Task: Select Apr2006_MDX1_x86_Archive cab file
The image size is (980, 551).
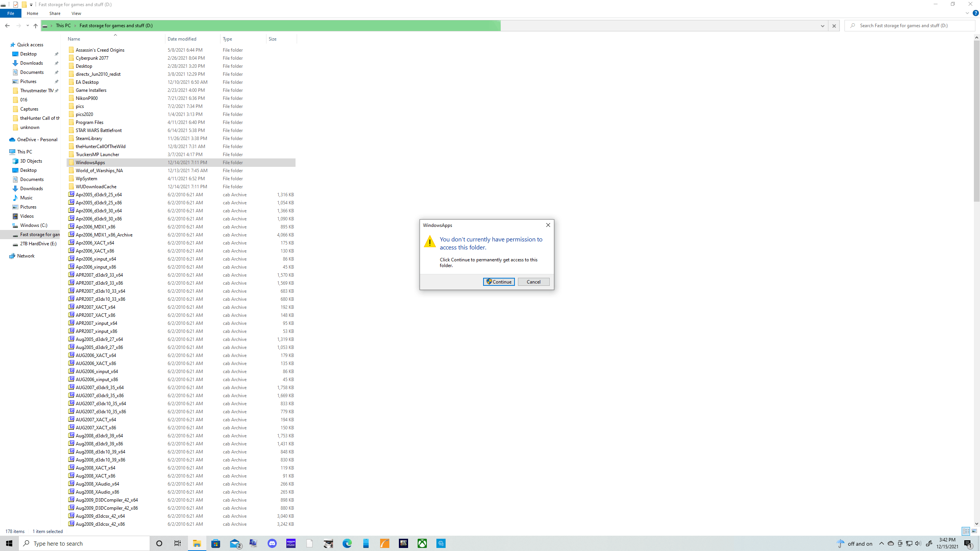Action: click(x=104, y=235)
